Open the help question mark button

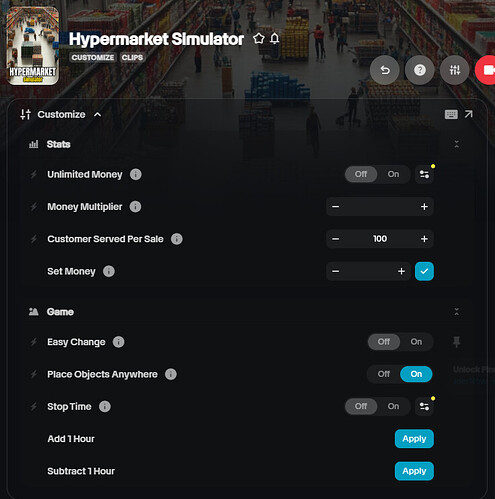tap(420, 70)
